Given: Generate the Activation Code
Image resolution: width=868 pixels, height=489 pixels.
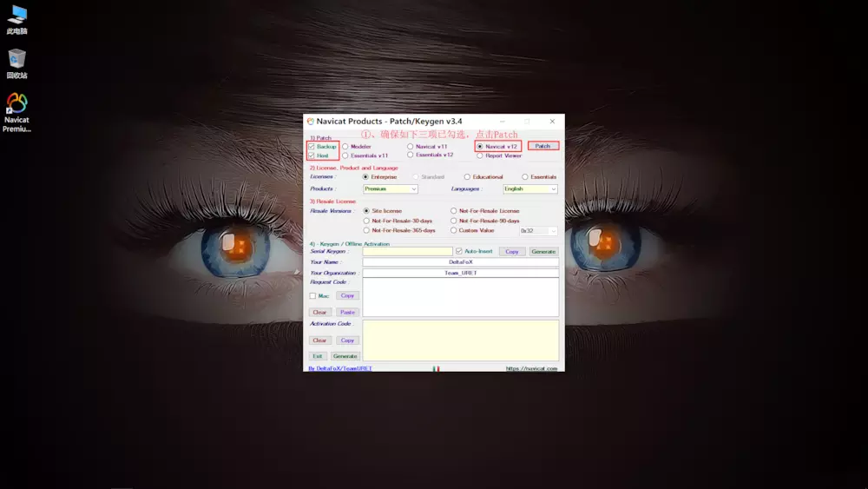Looking at the screenshot, I should pyautogui.click(x=345, y=356).
